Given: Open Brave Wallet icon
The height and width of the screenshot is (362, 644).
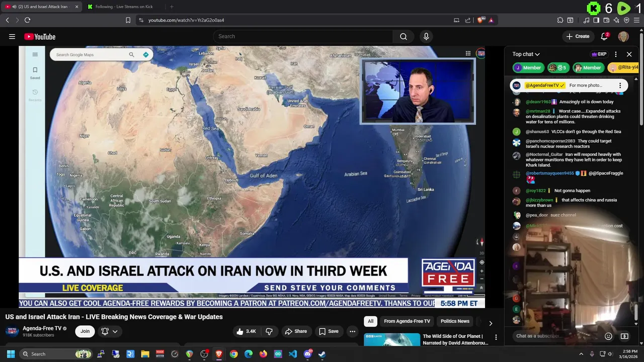Looking at the screenshot, I should pos(606,20).
